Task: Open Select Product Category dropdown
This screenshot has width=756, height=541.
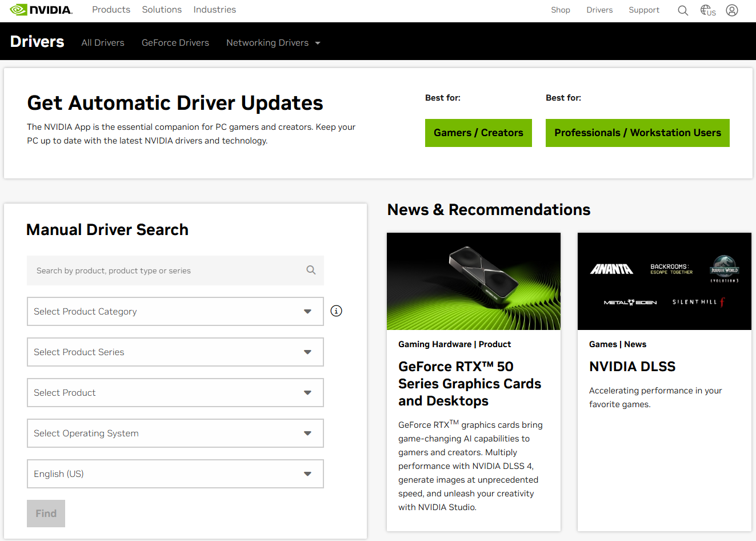Action: pos(175,312)
